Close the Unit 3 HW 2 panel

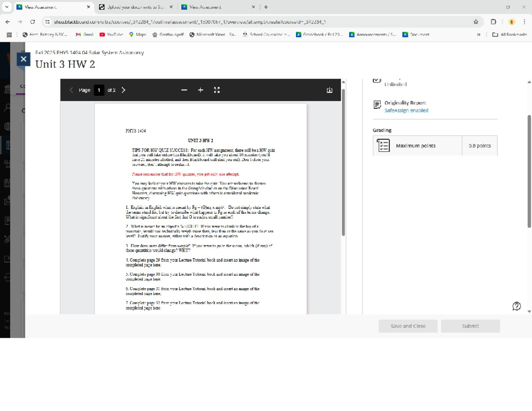click(23, 59)
